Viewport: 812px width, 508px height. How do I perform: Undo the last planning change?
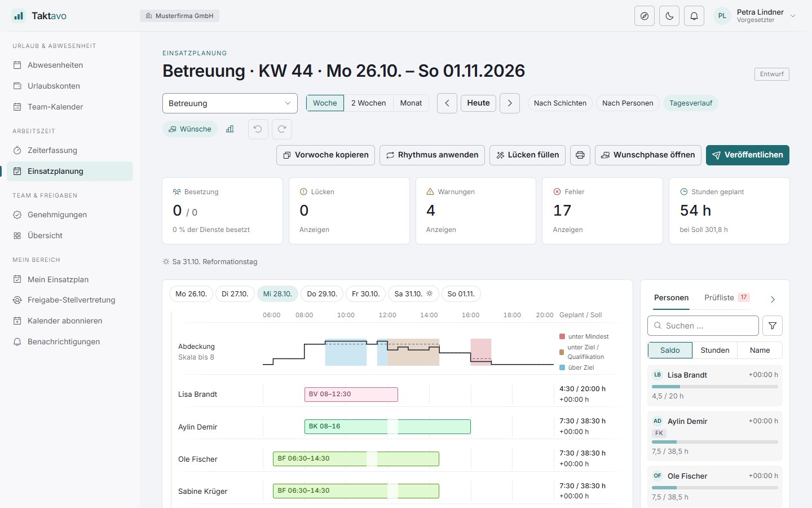point(258,129)
